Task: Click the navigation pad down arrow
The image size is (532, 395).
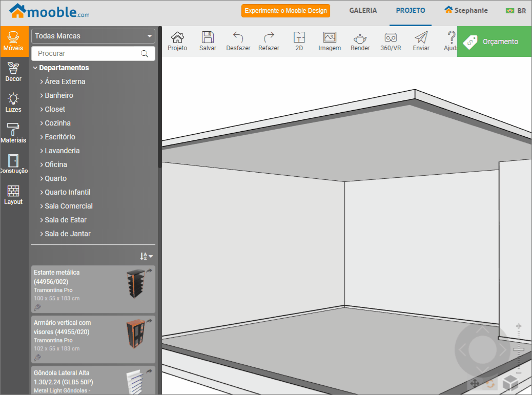Action: (482, 369)
